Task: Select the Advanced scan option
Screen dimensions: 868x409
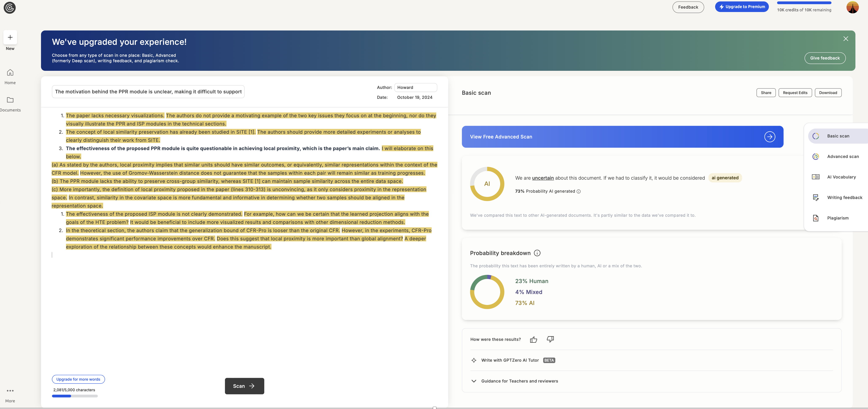Action: click(x=842, y=156)
